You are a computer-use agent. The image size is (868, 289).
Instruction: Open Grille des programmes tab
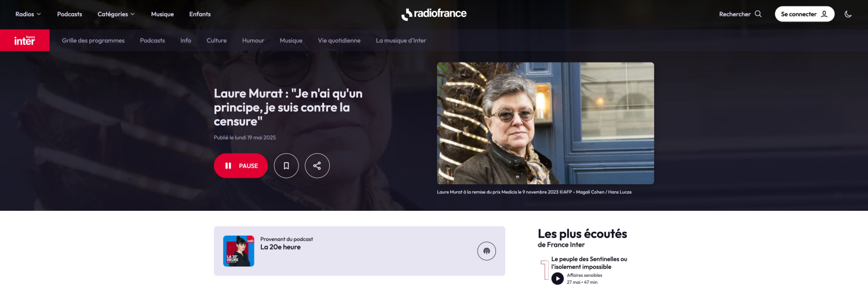(93, 41)
